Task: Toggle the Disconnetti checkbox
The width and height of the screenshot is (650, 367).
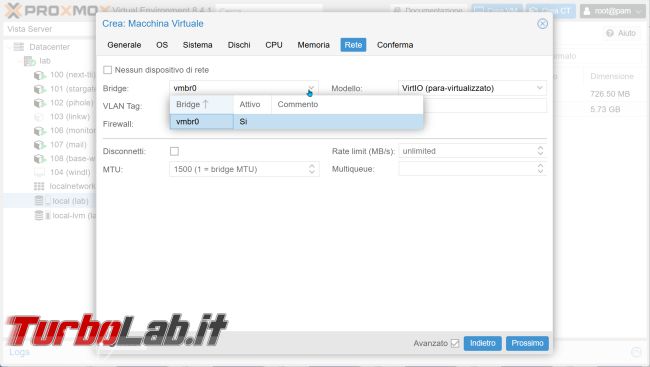Action: pos(175,151)
